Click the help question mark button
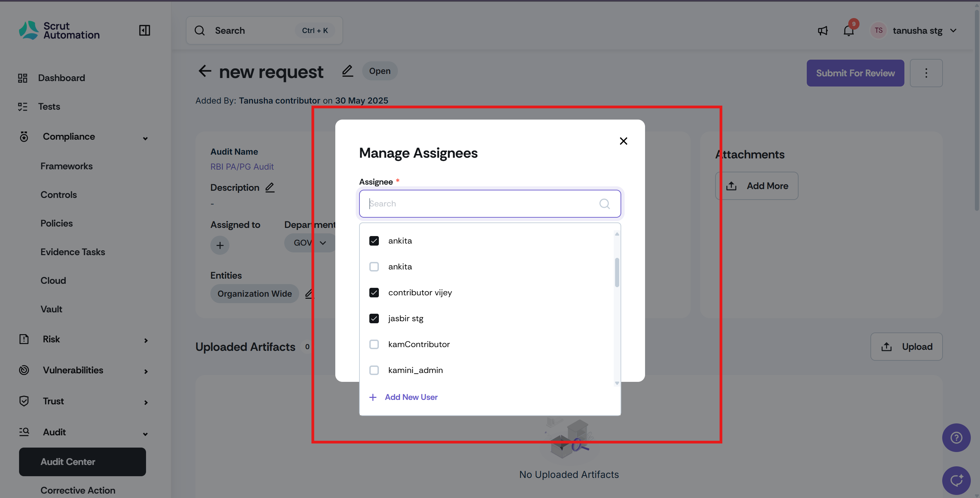The height and width of the screenshot is (498, 980). (x=956, y=438)
